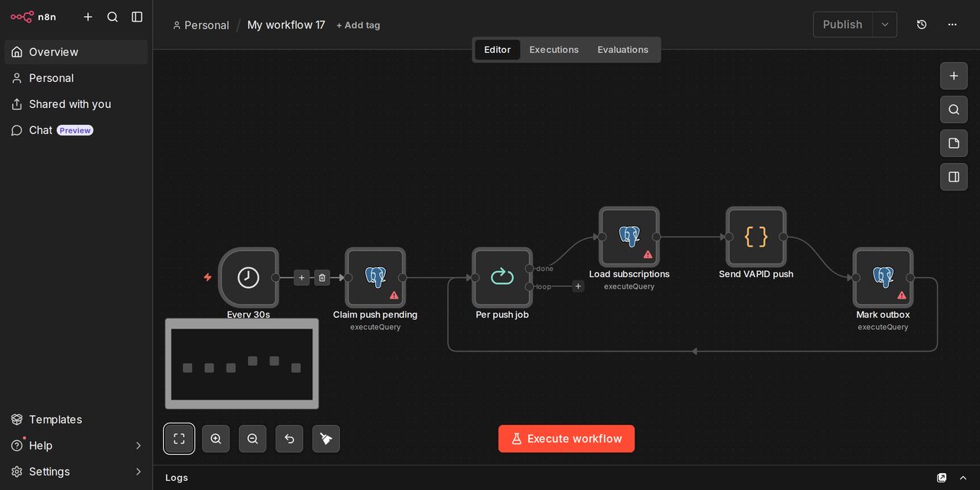The width and height of the screenshot is (980, 490).
Task: Toggle the canvas side panel button
Action: tap(954, 177)
